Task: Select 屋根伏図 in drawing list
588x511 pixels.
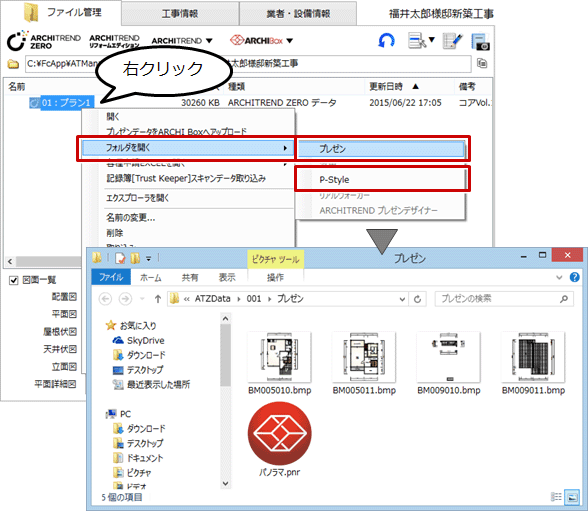Action: [x=60, y=331]
